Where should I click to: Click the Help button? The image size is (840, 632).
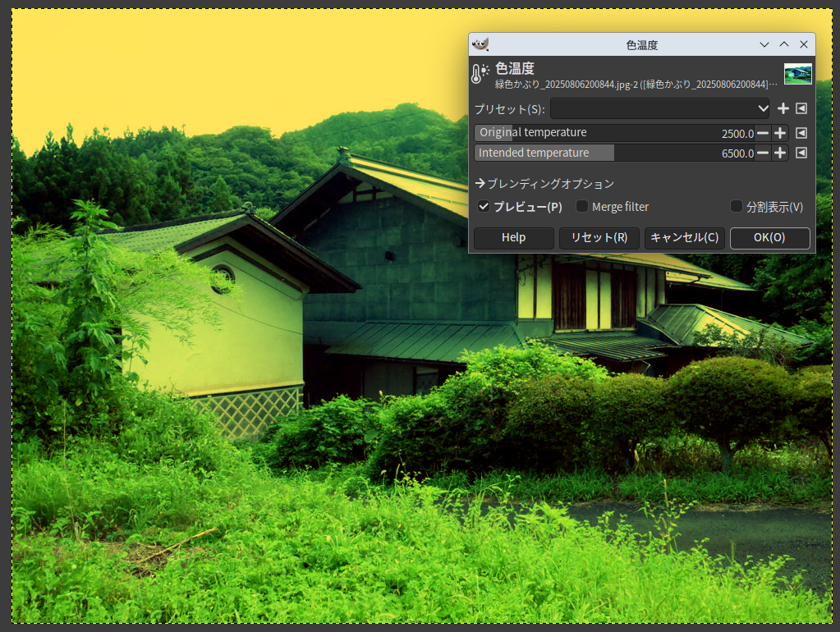(514, 238)
